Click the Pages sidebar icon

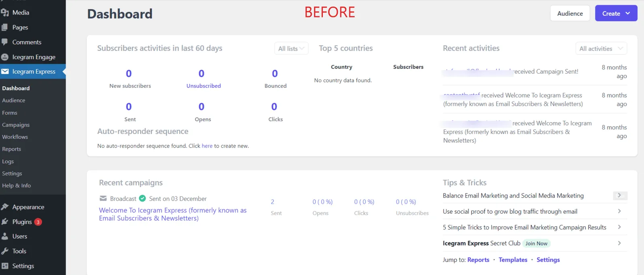tap(5, 27)
